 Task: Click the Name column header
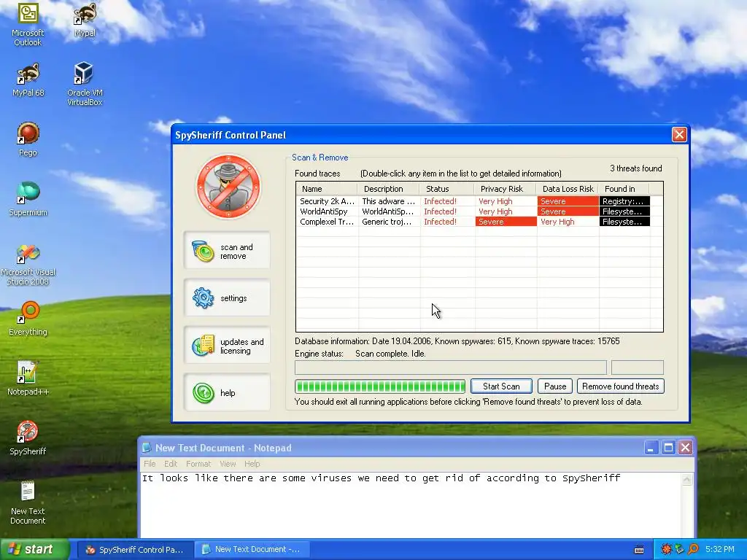pyautogui.click(x=327, y=189)
